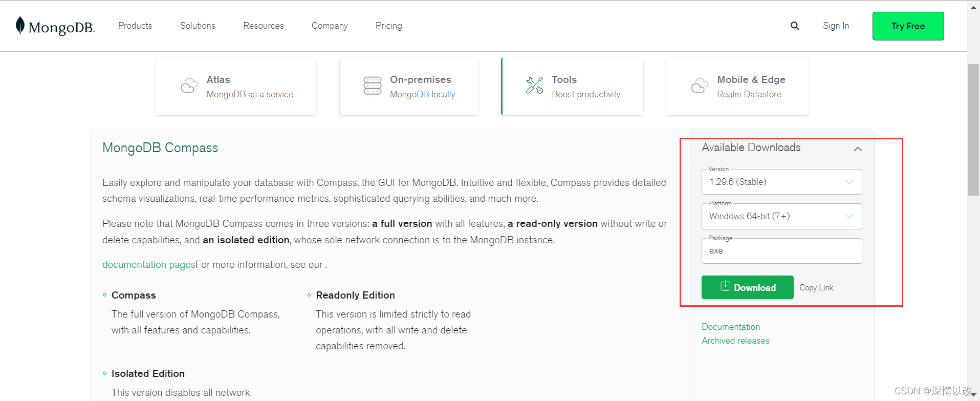The width and height of the screenshot is (980, 401).
Task: Go to the Pricing page
Action: [x=389, y=26]
